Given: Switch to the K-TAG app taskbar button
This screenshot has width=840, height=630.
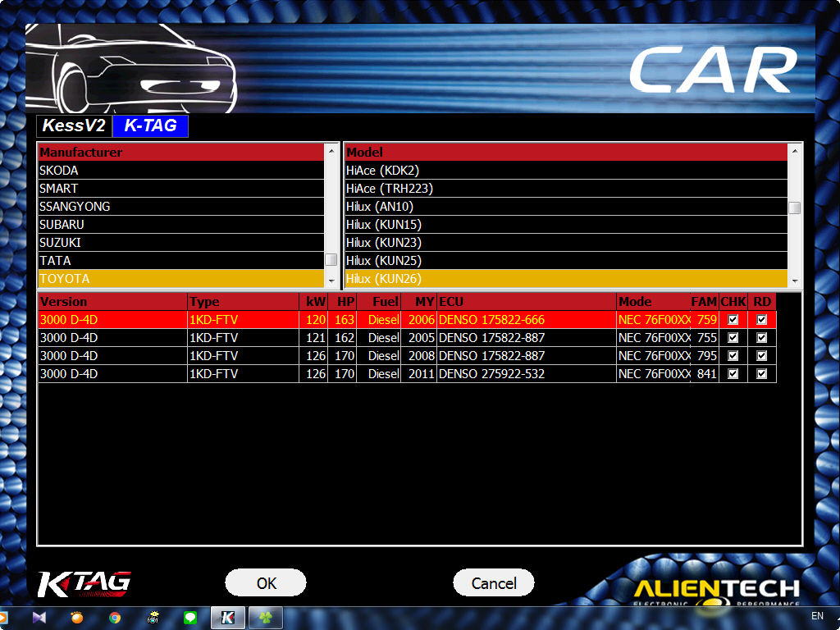Looking at the screenshot, I should (228, 618).
